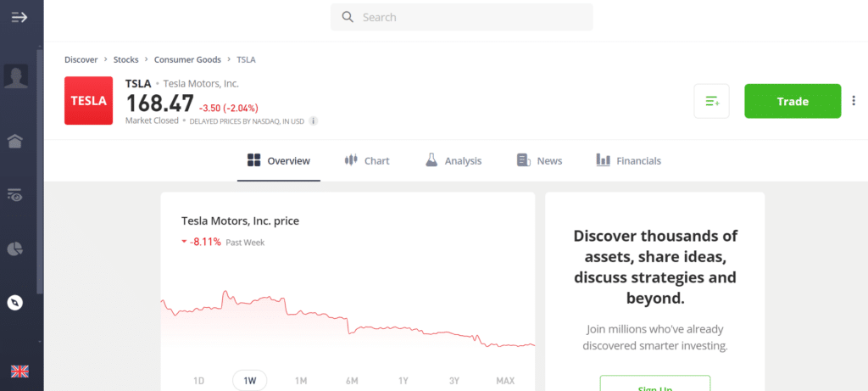Click the Search input field

point(462,17)
